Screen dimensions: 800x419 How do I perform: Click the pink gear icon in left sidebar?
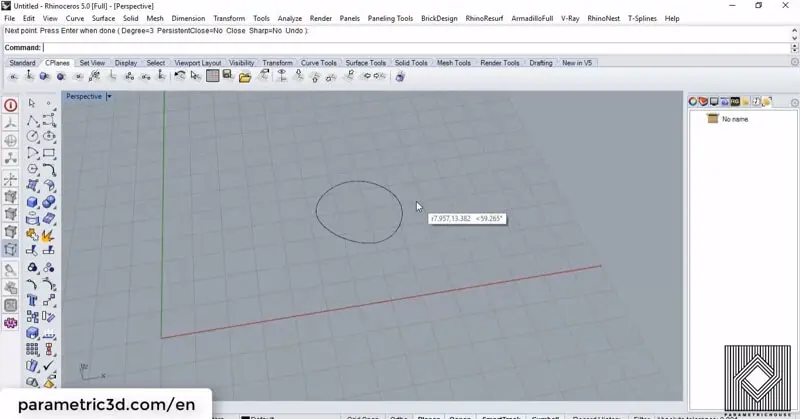click(11, 323)
